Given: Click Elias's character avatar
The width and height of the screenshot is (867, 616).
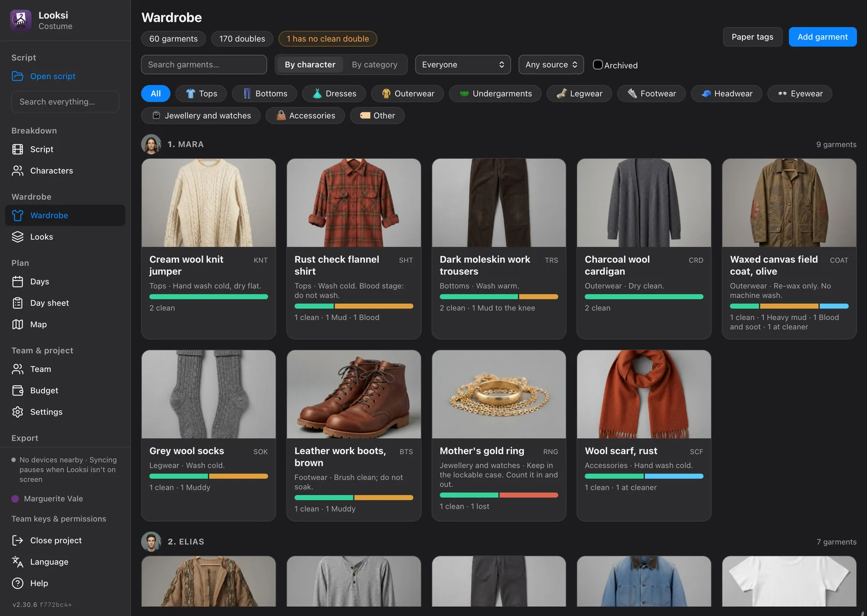Looking at the screenshot, I should click(x=151, y=541).
